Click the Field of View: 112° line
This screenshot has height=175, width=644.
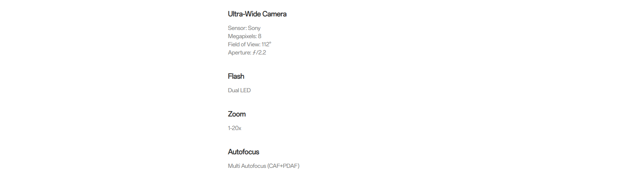(x=250, y=44)
